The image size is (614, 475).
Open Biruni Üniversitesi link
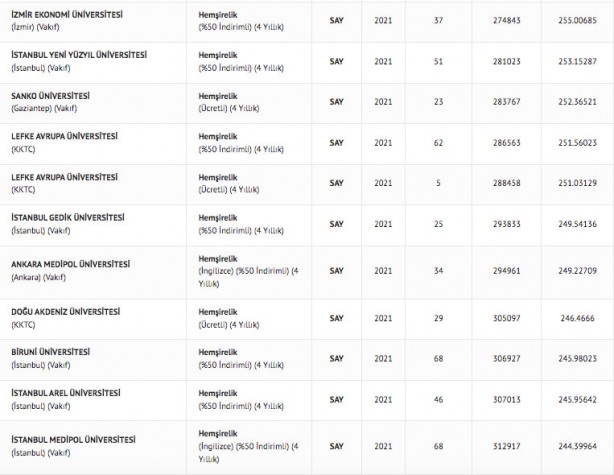coord(50,352)
